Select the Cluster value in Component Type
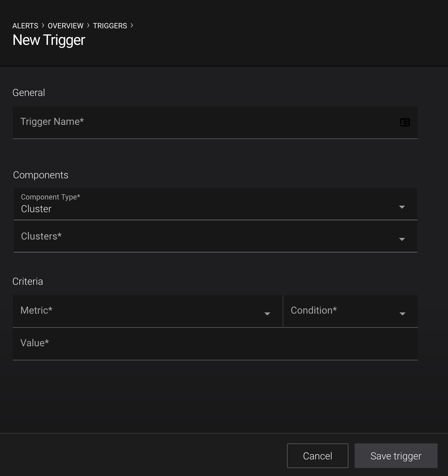 tap(36, 209)
